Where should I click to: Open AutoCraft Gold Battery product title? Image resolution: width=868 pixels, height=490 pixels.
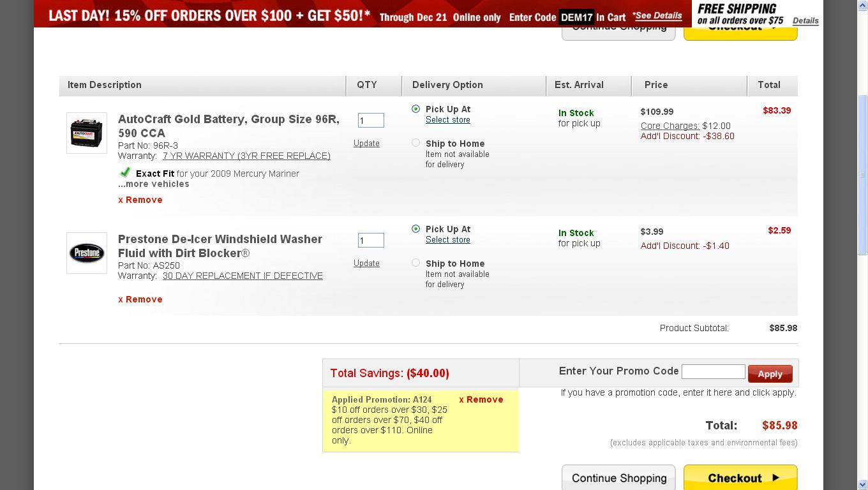(228, 126)
